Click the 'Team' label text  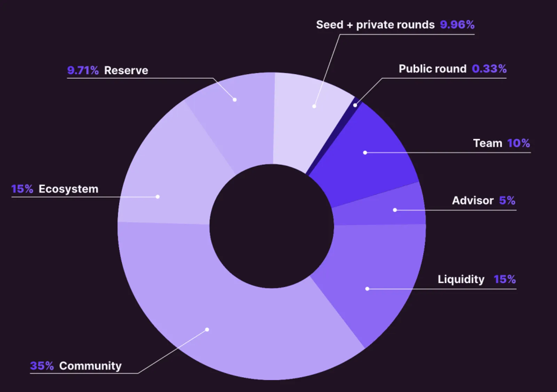coord(487,143)
